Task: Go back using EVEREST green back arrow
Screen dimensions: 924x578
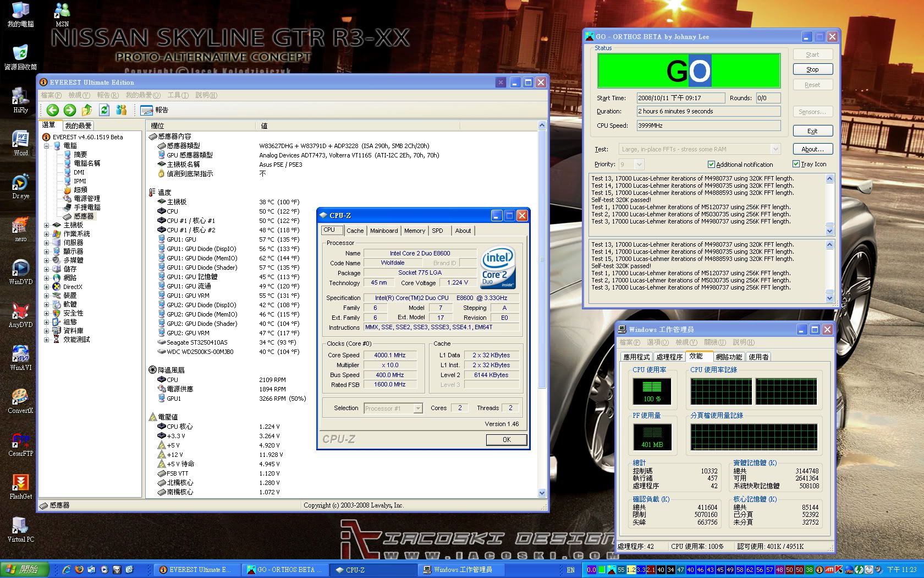Action: point(52,110)
